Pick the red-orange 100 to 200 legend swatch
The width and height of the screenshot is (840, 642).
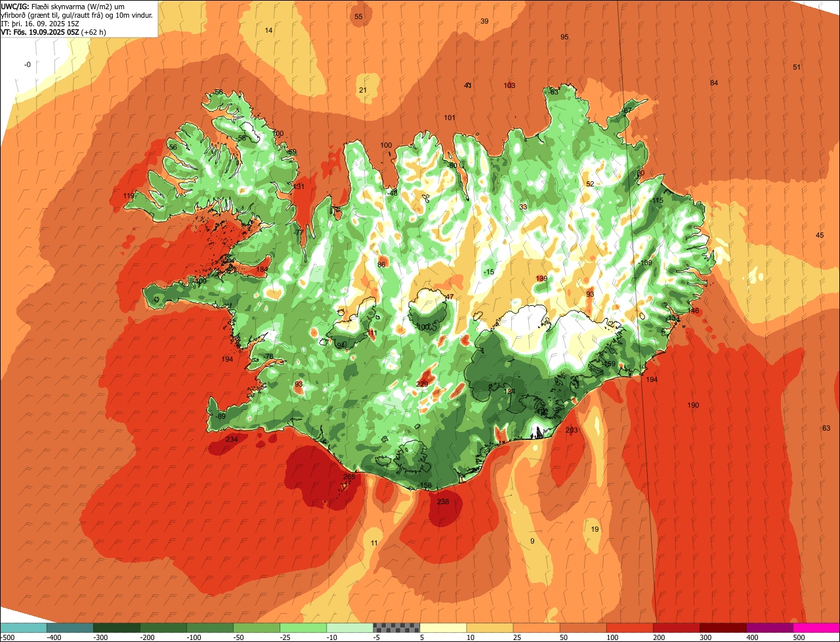pyautogui.click(x=629, y=628)
